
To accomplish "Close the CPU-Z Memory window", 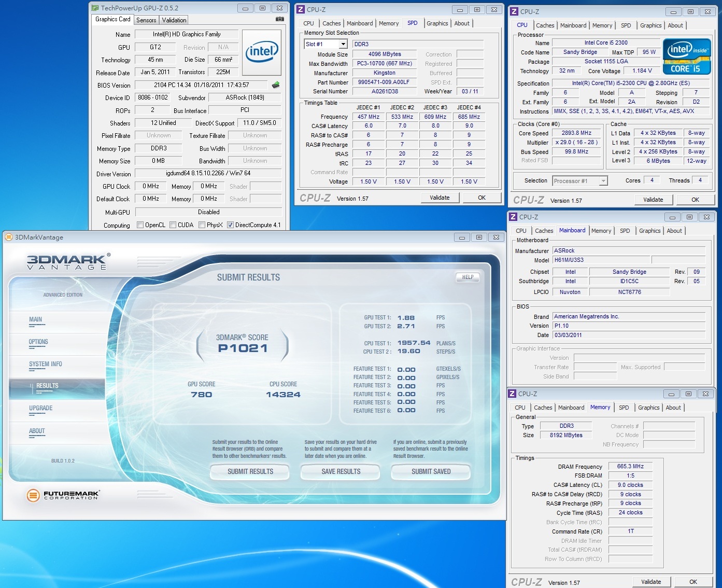I will click(705, 394).
